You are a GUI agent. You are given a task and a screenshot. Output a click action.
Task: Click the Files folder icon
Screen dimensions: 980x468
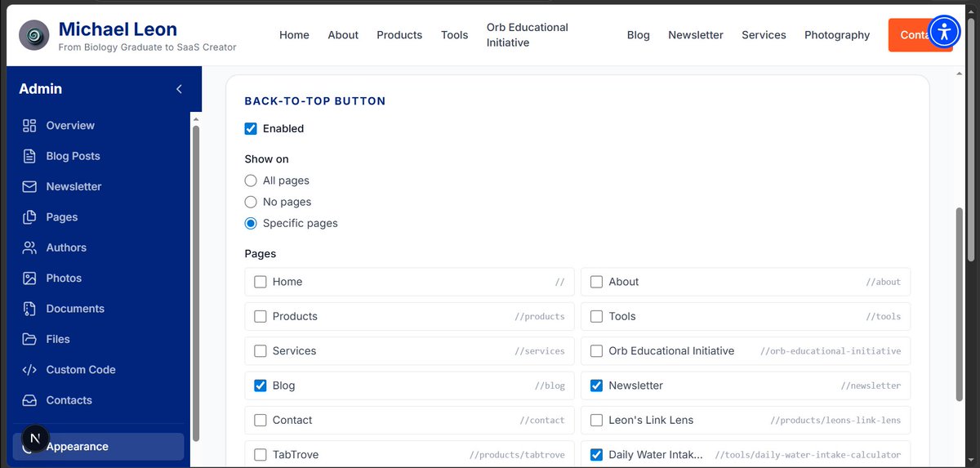pyautogui.click(x=29, y=339)
